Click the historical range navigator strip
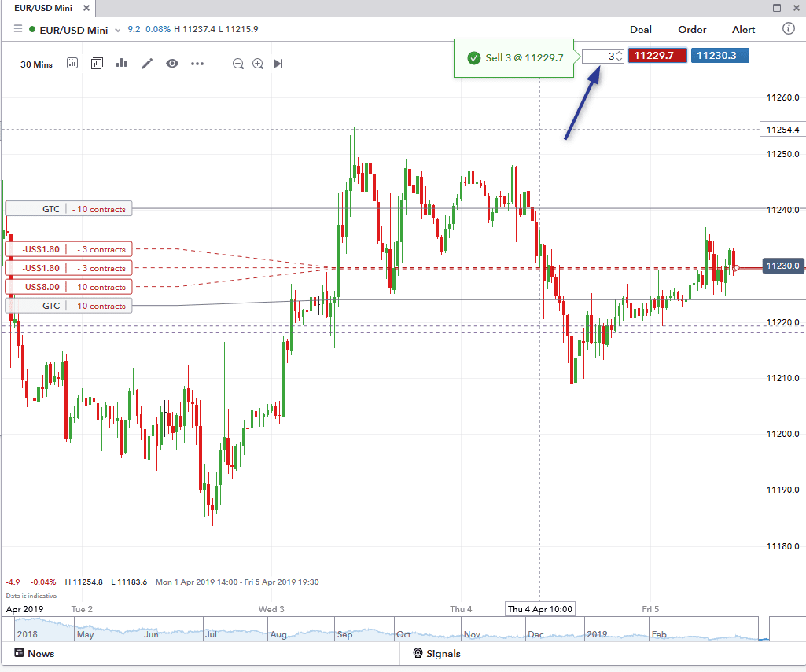806x672 pixels. [x=385, y=630]
